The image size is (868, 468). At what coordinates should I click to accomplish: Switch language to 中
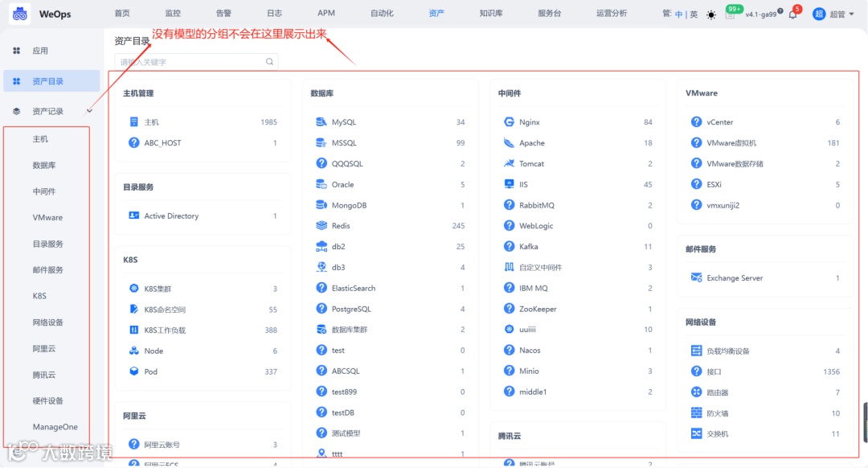(x=678, y=14)
